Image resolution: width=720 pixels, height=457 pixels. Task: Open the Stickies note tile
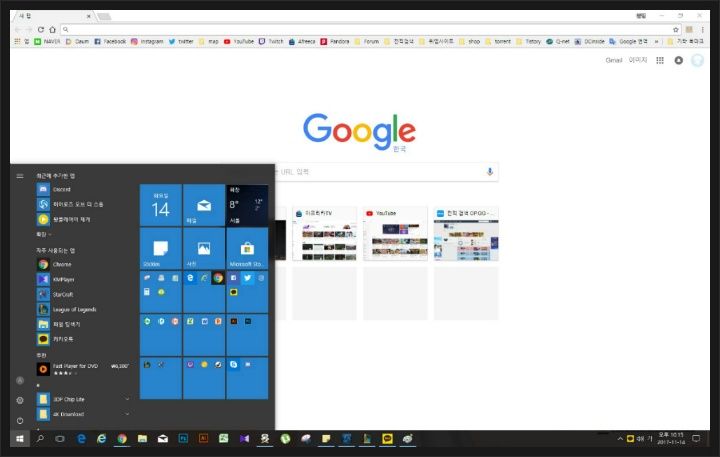[x=161, y=248]
